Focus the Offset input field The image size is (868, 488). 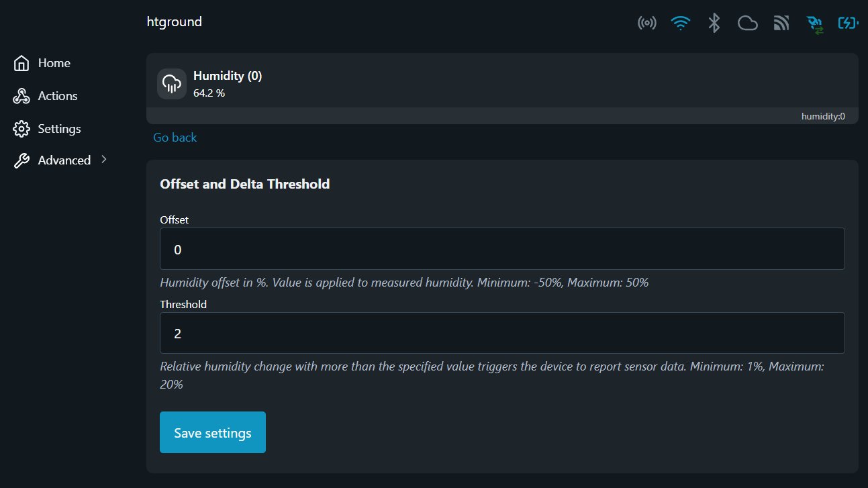(501, 249)
